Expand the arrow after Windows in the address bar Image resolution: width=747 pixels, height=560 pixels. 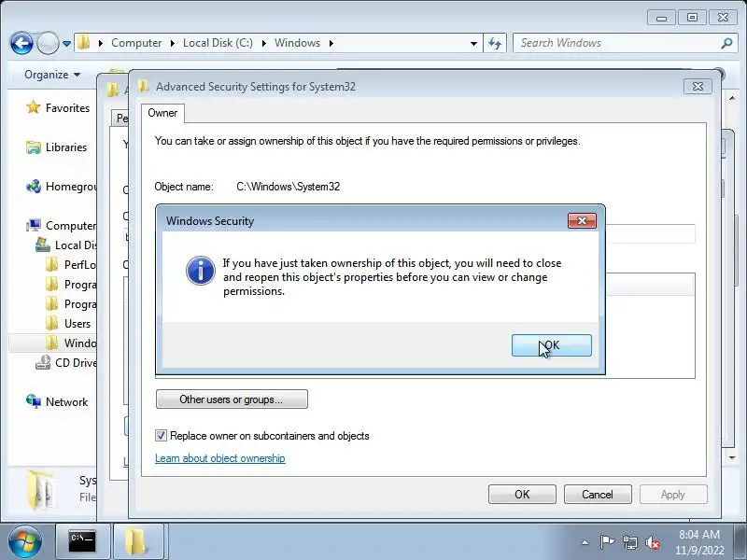[x=331, y=43]
